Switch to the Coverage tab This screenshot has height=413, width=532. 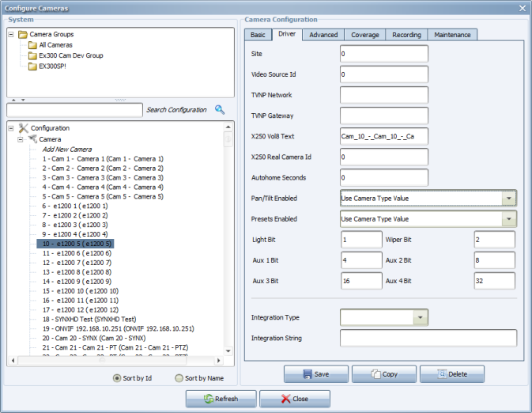click(x=364, y=35)
